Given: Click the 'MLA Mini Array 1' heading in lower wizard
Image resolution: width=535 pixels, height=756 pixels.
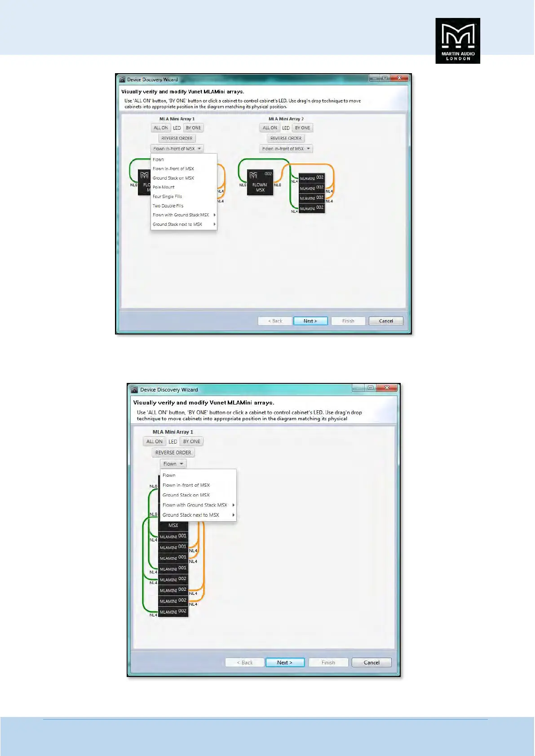Looking at the screenshot, I should pos(173,432).
